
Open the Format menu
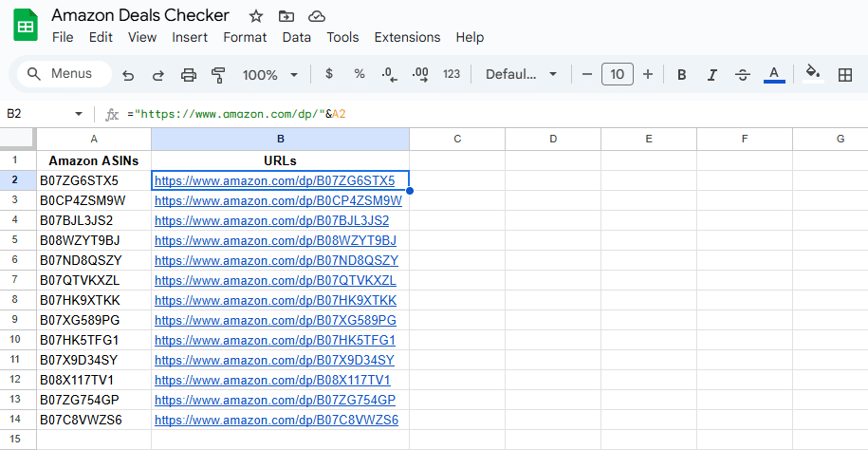coord(245,37)
